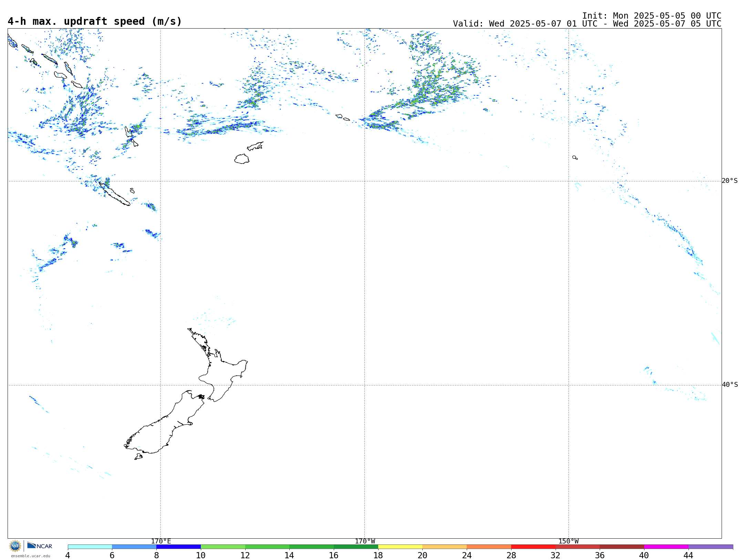
Task: Select the light green 10-12 color swatch
Action: coord(223,547)
